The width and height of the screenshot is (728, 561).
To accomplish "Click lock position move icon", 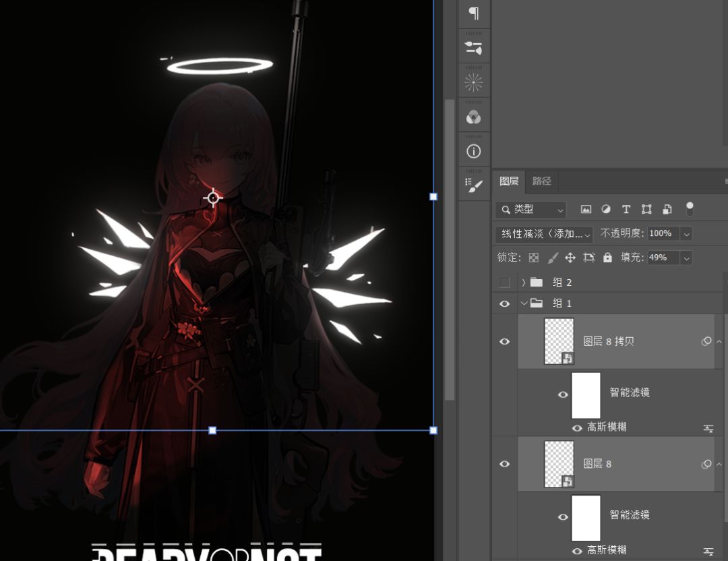I will point(570,258).
